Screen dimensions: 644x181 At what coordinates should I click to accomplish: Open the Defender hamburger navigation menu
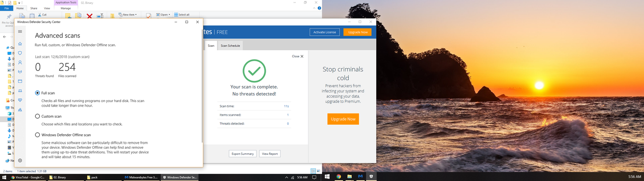coord(20,32)
